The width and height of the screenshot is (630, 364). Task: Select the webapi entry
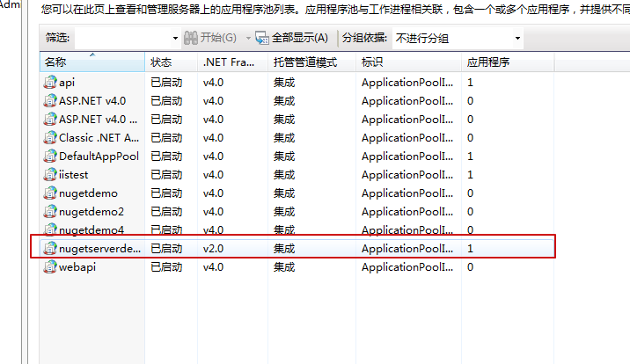[x=77, y=267]
